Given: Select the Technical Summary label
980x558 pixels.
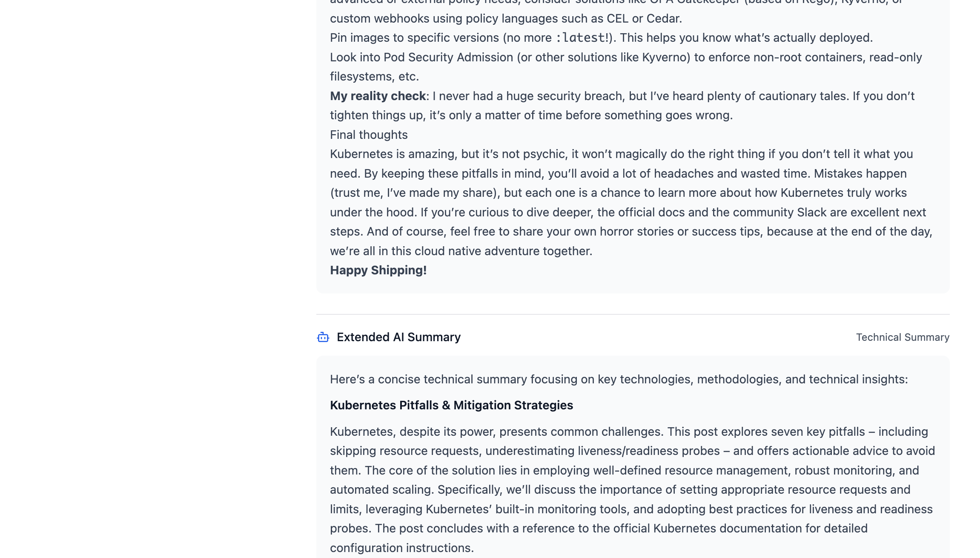Looking at the screenshot, I should pyautogui.click(x=903, y=337).
